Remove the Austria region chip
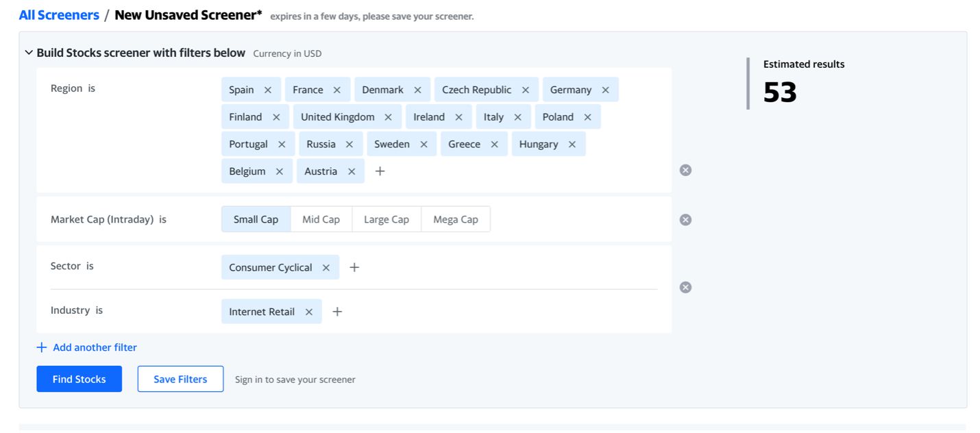The image size is (980, 433). (352, 171)
